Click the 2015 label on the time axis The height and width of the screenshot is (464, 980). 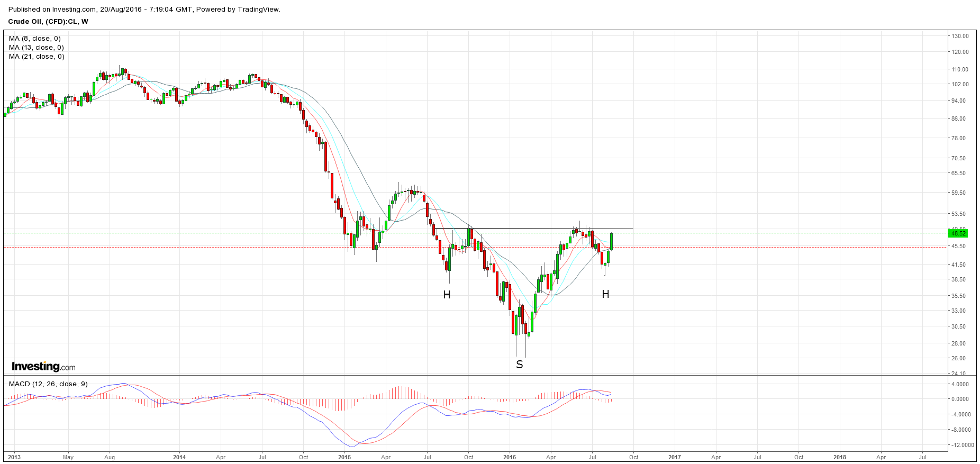pos(344,457)
